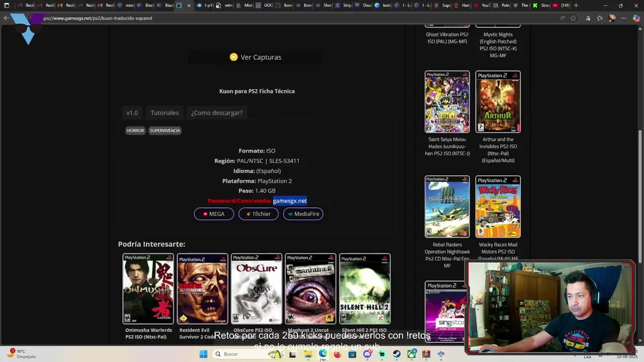
Task: Click the region text PAL/NTSC | SLES-53411
Action: click(268, 161)
